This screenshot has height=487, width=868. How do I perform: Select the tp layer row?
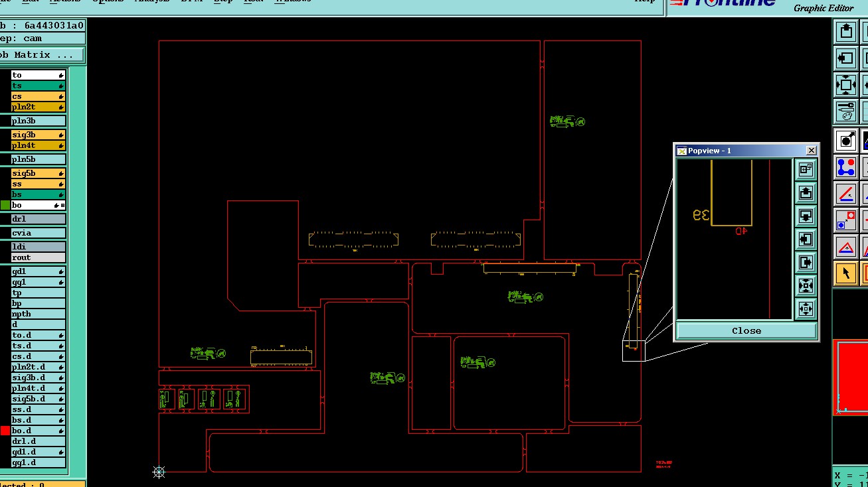tap(39, 293)
